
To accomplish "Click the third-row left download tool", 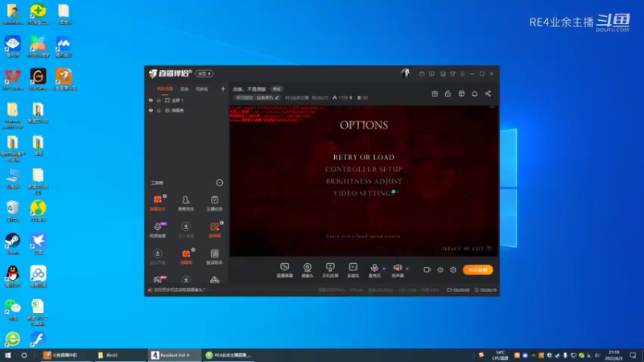I will coord(157,256).
